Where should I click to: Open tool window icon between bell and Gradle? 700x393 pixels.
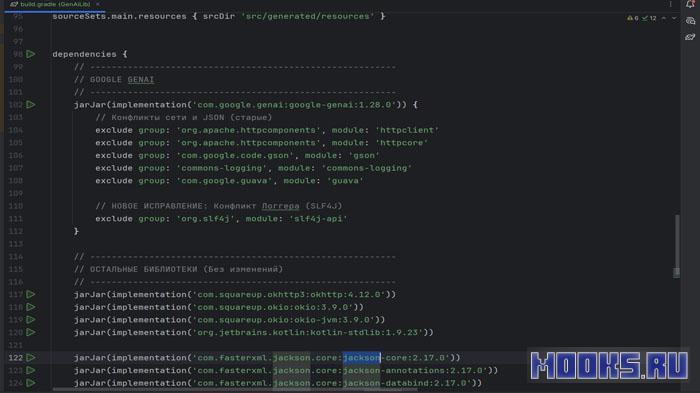690,21
